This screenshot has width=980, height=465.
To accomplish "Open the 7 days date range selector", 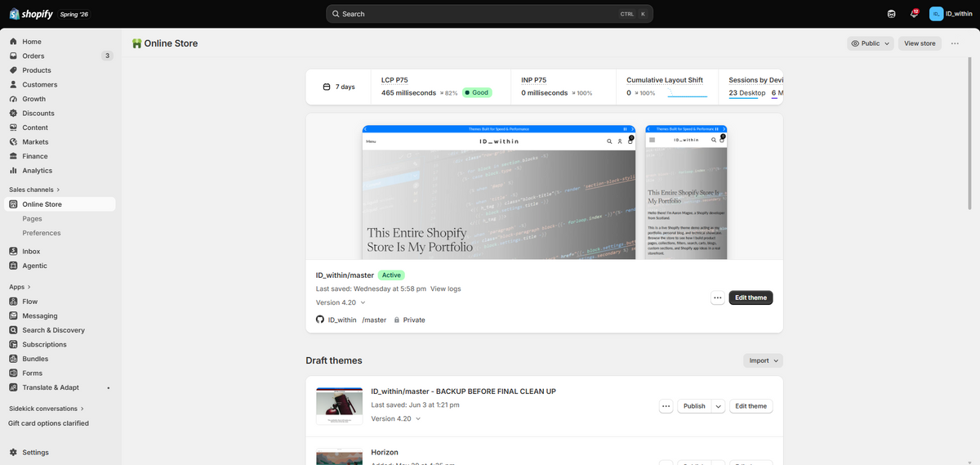I will [x=338, y=87].
